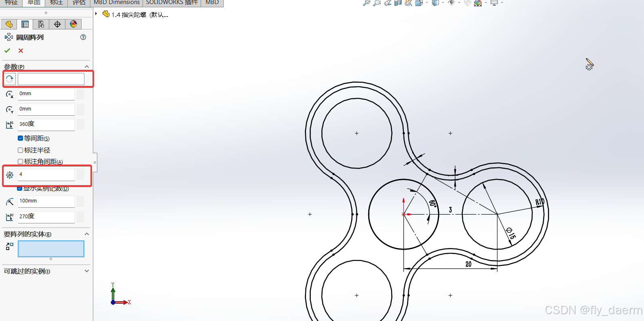Switch to the MBD tab
The image size is (644, 321).
(x=212, y=3)
